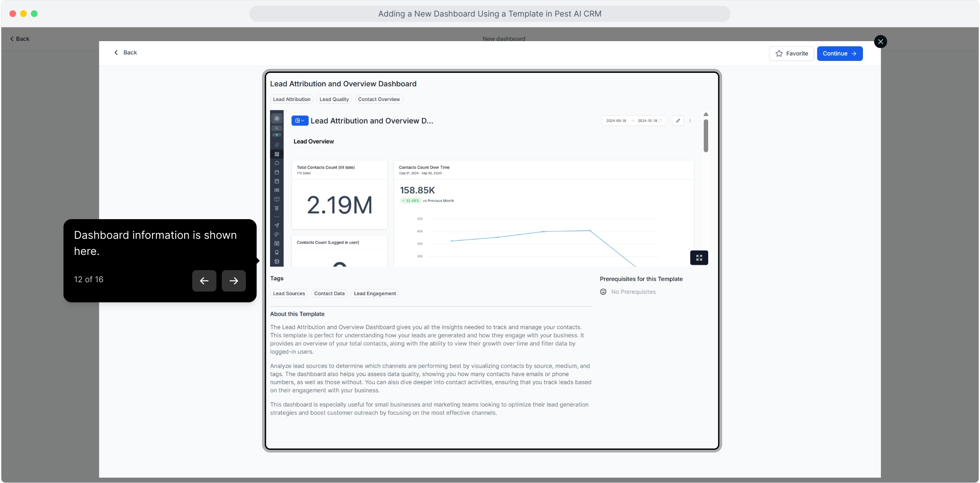Click the Lead Overview section heading
Screen dimensions: 980x483
pyautogui.click(x=313, y=141)
